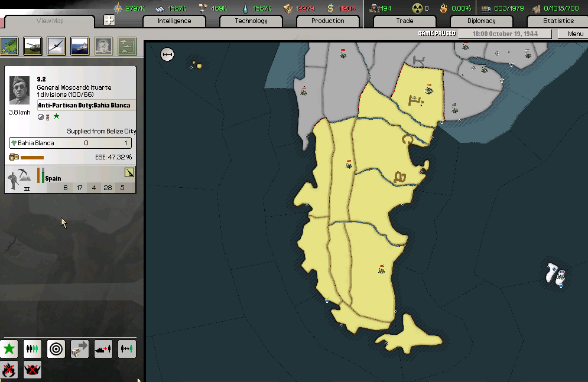Select the political map mode icon

pos(9,45)
